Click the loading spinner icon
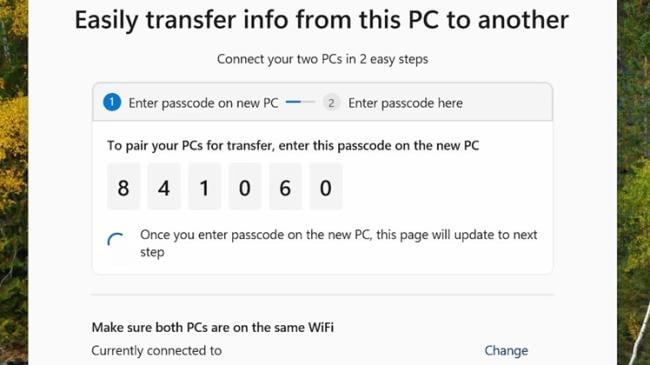 click(x=115, y=240)
